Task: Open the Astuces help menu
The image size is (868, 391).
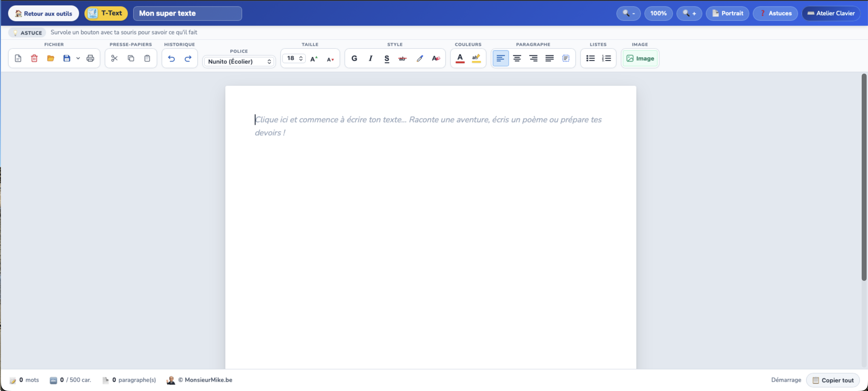Action: (775, 14)
